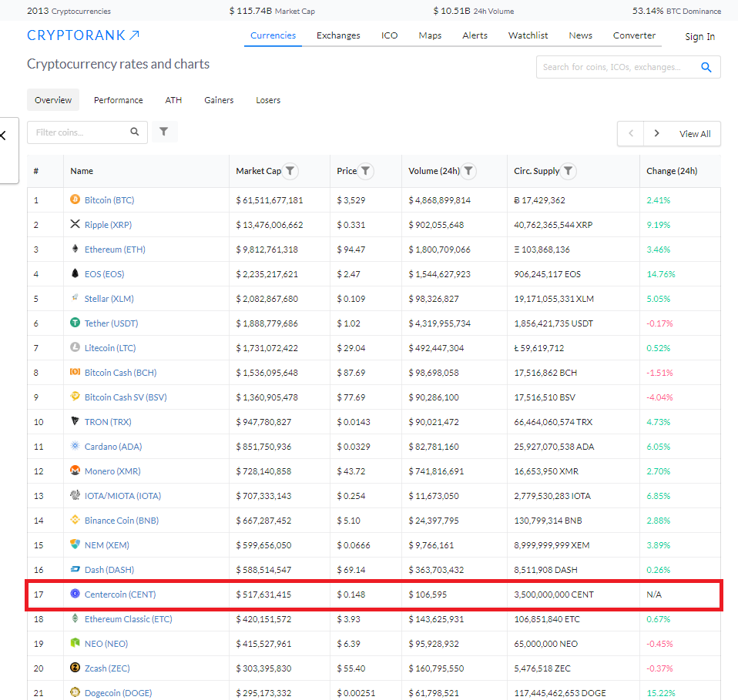The width and height of the screenshot is (738, 700).
Task: Click the Litecoin gray logo icon
Action: point(75,347)
